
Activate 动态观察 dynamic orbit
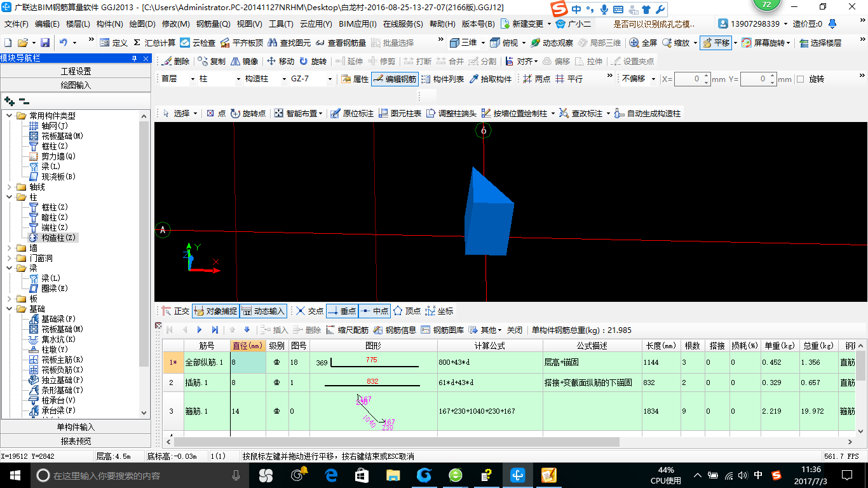(x=552, y=43)
